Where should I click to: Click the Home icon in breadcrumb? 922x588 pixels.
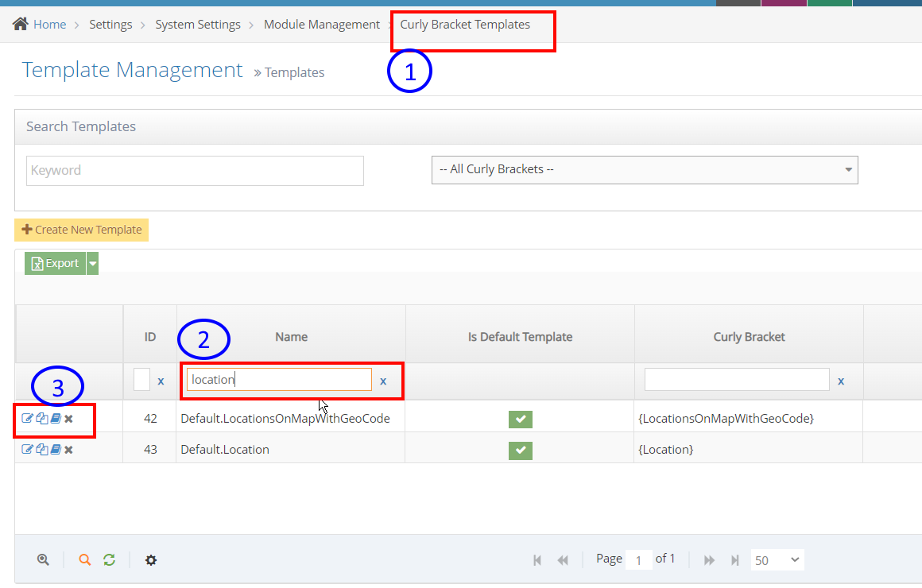21,25
